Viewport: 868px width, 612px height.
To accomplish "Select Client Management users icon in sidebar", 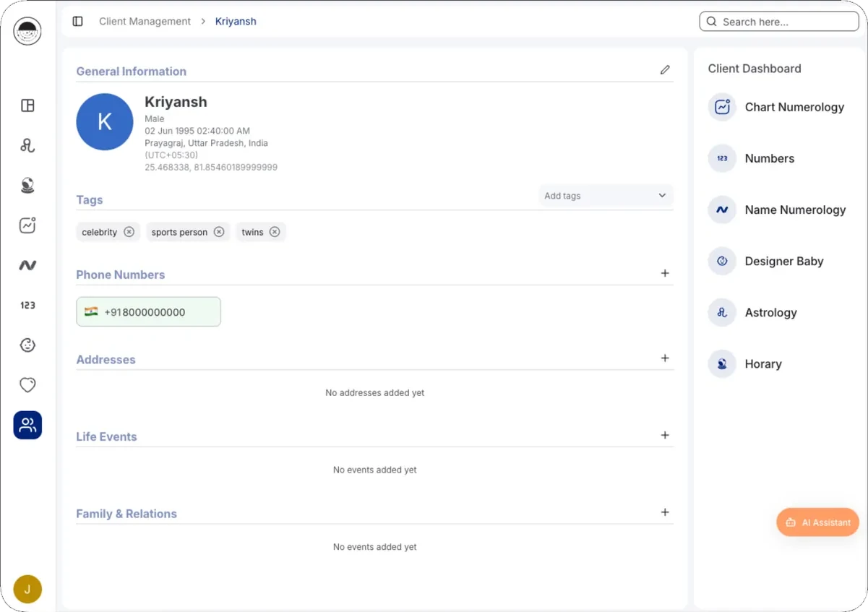I will click(27, 425).
